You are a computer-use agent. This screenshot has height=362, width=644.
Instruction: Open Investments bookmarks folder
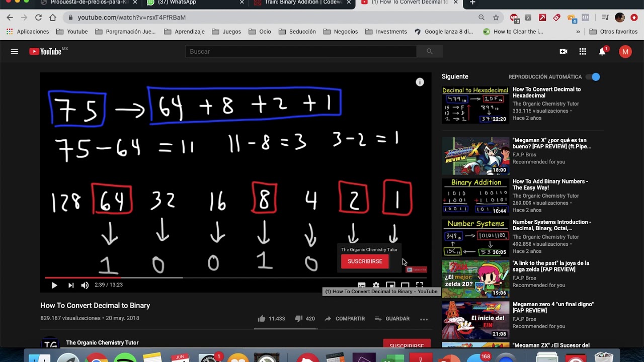(x=386, y=31)
